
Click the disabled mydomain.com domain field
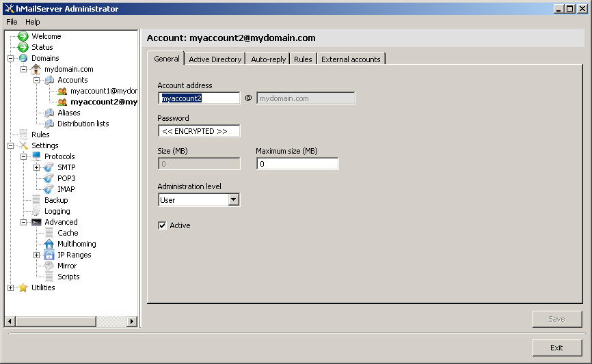[306, 98]
